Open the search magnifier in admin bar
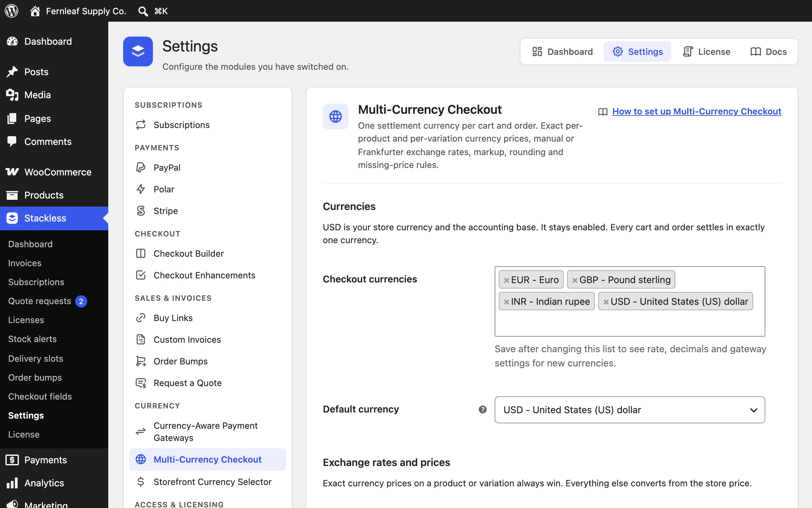Viewport: 812px width, 508px height. 143,11
